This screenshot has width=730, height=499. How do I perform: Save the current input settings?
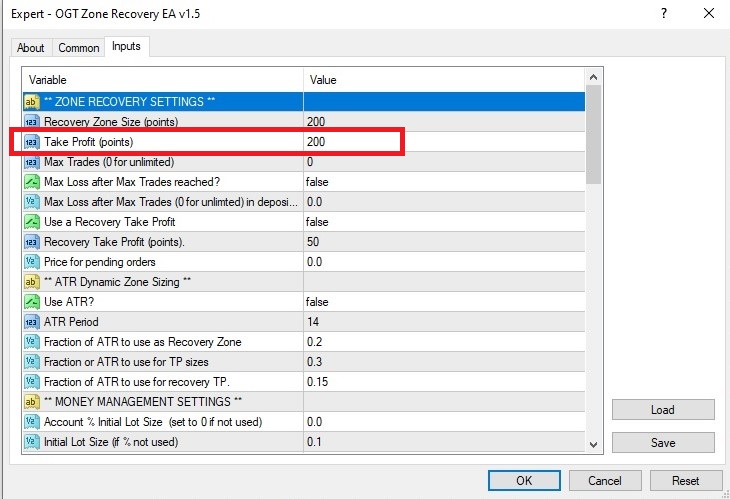(663, 443)
